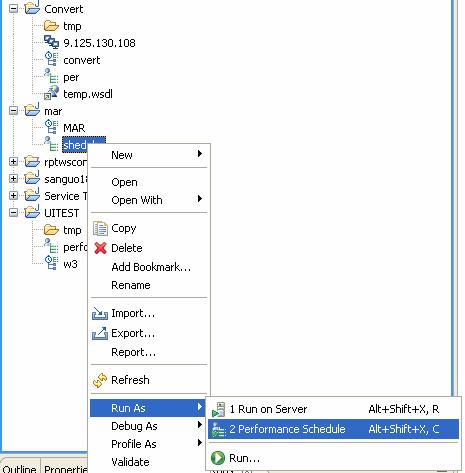Click the red Delete cross icon
The height and width of the screenshot is (473, 465).
[100, 248]
